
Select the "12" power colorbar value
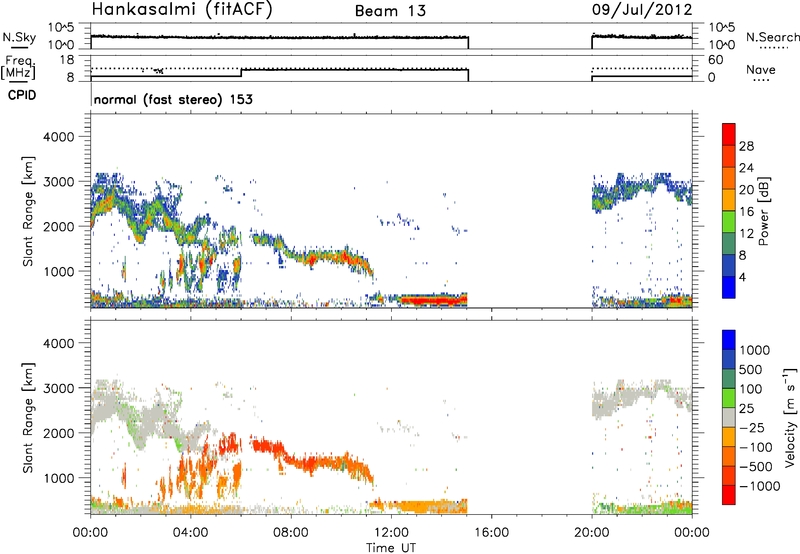coord(746,234)
